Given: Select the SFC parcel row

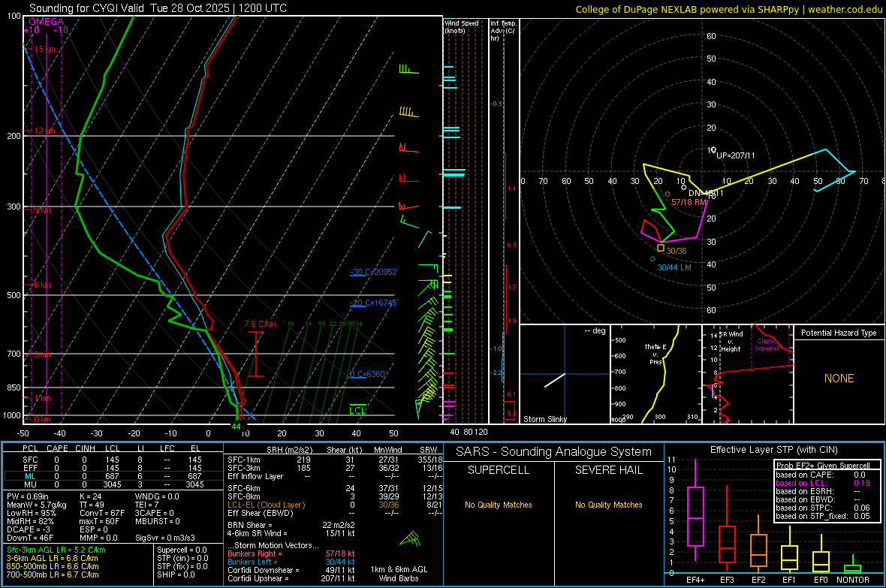Looking at the screenshot, I should point(113,460).
